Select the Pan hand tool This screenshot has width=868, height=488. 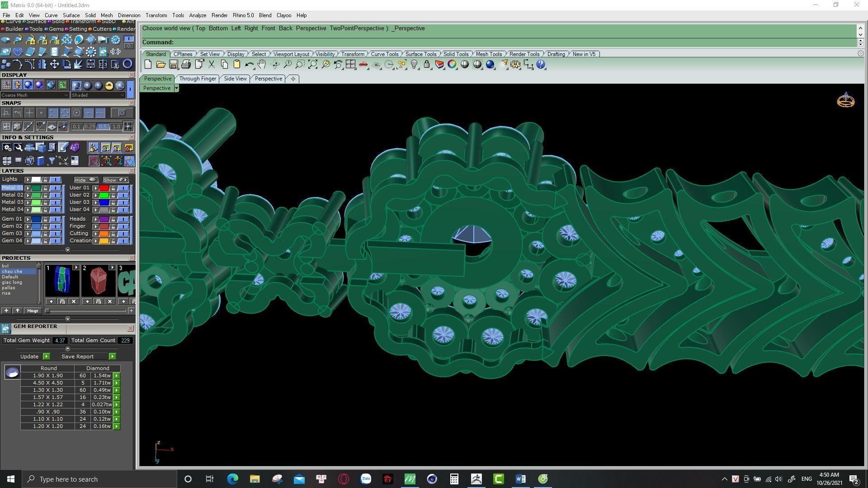[x=262, y=65]
